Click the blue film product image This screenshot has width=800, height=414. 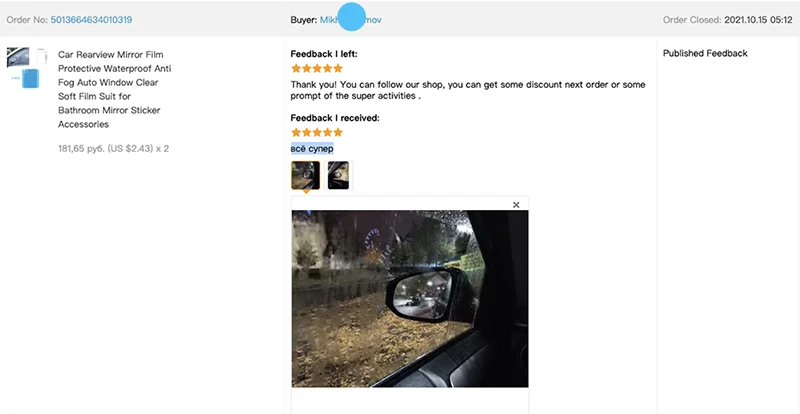point(31,78)
